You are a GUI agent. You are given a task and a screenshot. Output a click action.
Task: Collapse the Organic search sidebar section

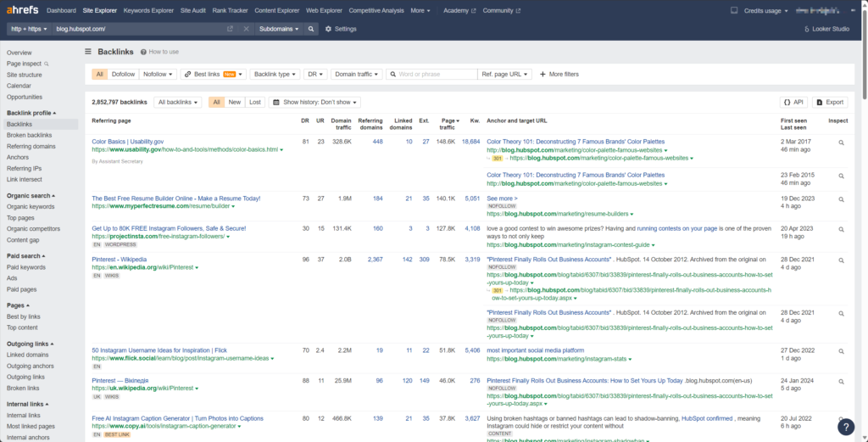click(30, 195)
